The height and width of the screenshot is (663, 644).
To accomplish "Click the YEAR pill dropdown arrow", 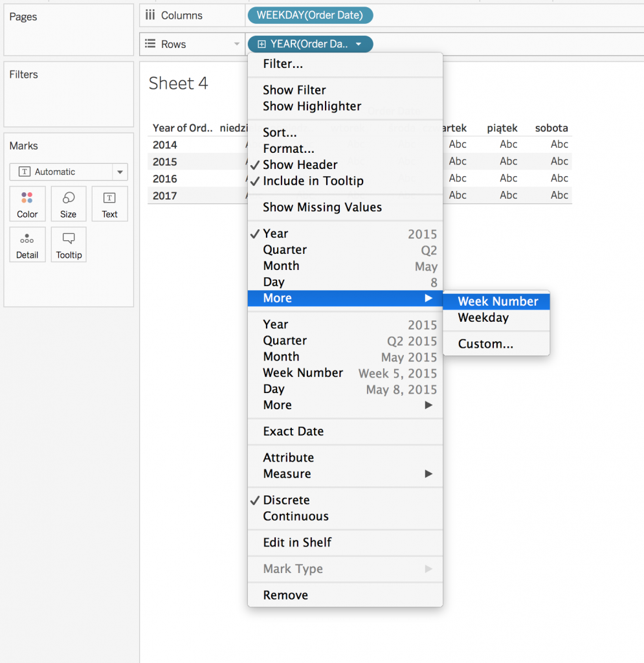I will [359, 44].
